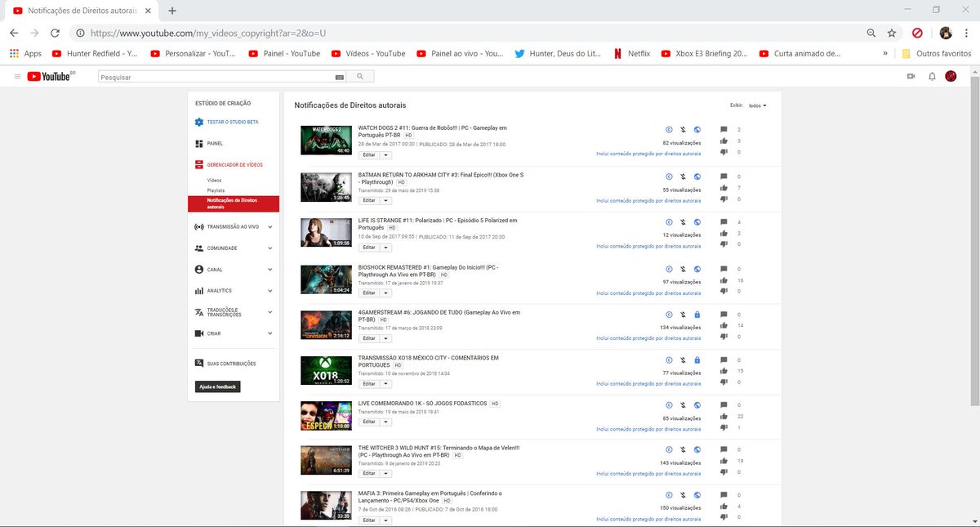Select Gerenciador de Vídeos in sidebar
Screen dimensions: 980x527
(234, 164)
